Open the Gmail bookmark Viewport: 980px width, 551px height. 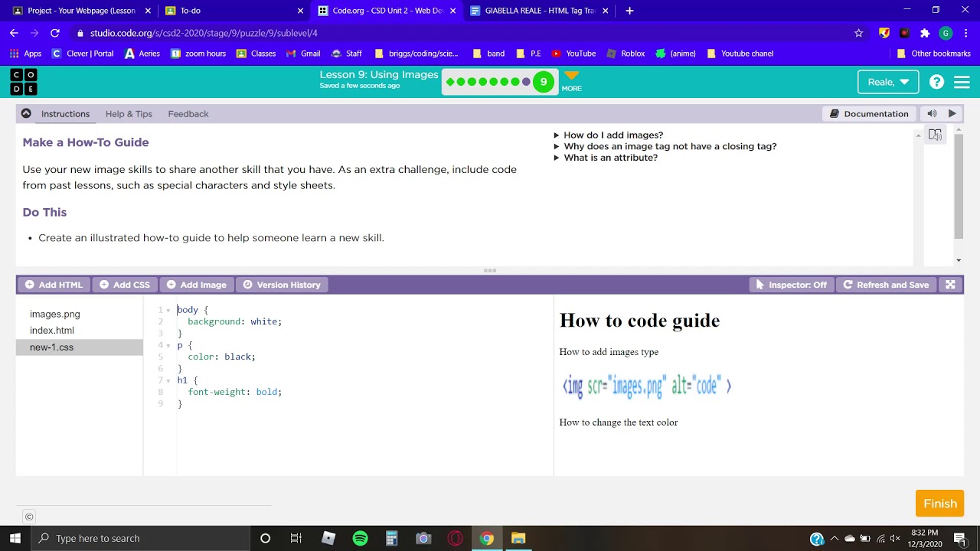(x=303, y=54)
